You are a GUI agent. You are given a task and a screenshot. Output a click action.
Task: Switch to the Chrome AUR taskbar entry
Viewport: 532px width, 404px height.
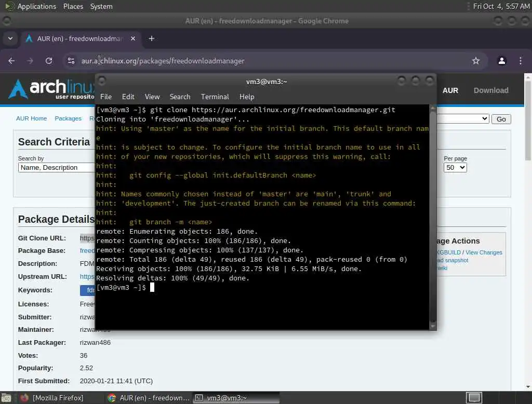[x=148, y=398]
